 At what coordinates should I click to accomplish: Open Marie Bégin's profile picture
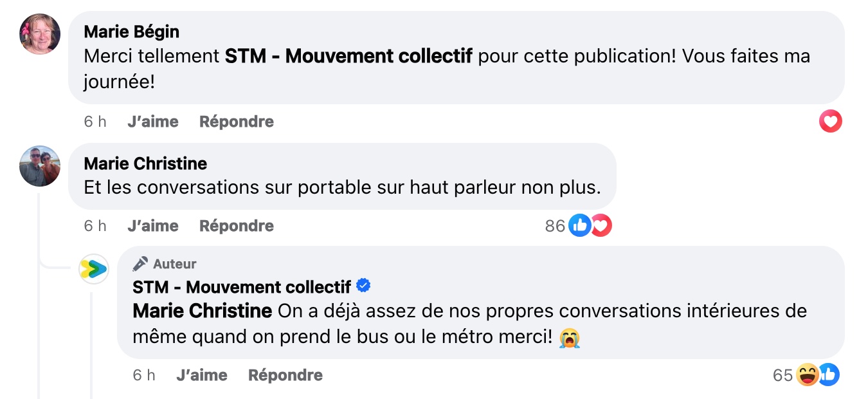[40, 34]
